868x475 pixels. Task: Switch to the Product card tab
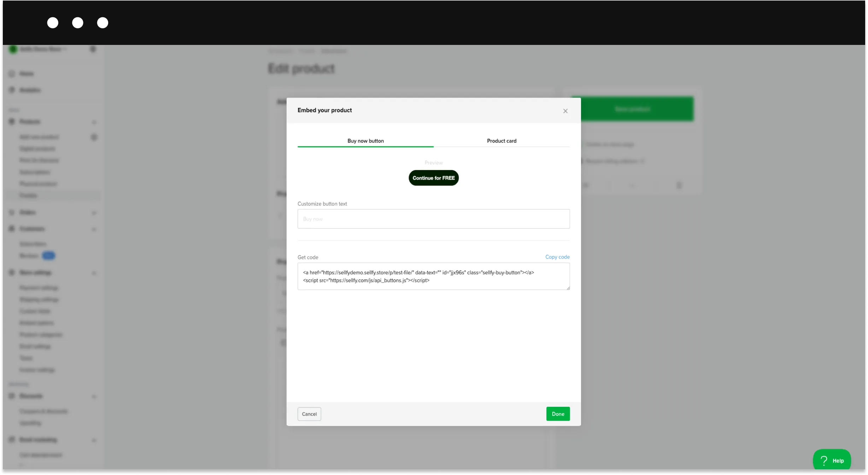pyautogui.click(x=502, y=141)
